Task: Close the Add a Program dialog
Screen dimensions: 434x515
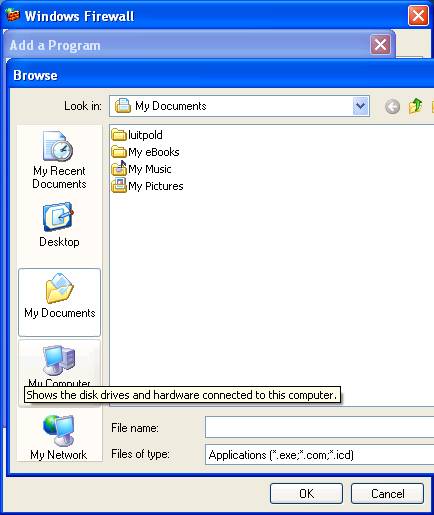Action: 380,45
